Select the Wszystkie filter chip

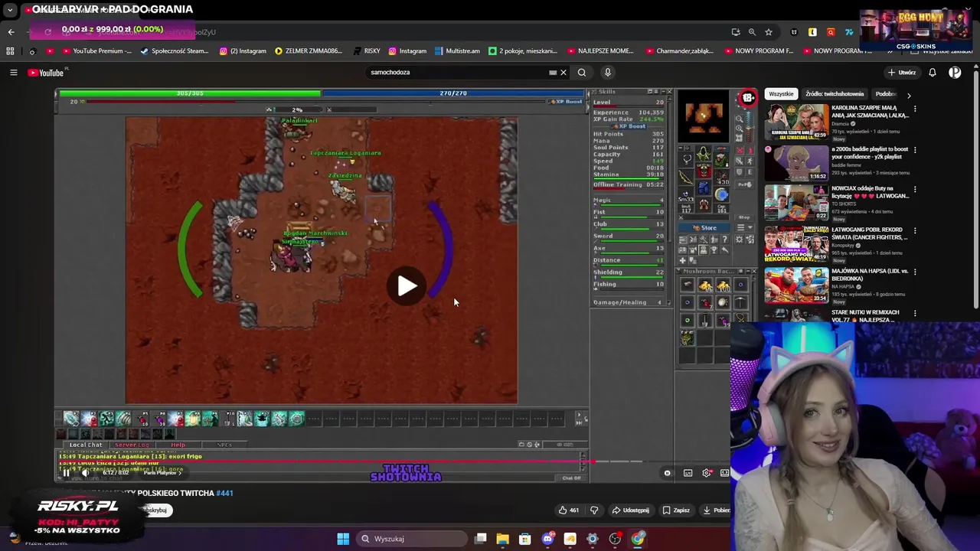coord(781,94)
